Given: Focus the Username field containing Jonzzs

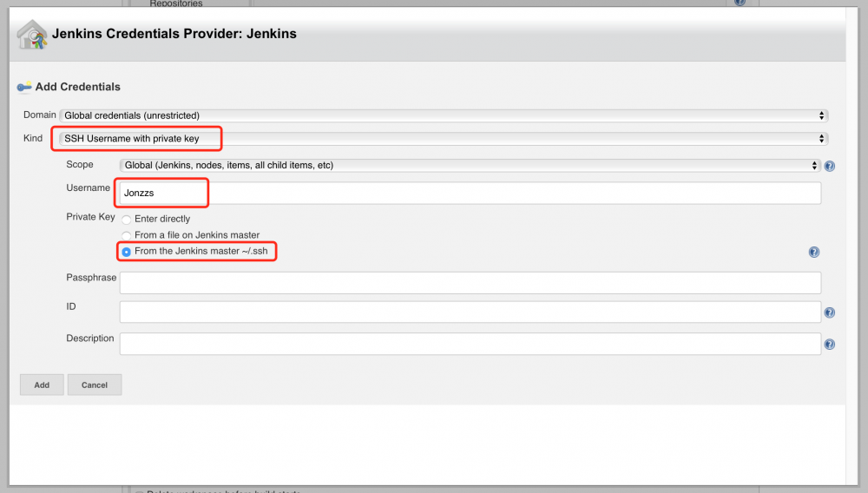Looking at the screenshot, I should (x=470, y=193).
